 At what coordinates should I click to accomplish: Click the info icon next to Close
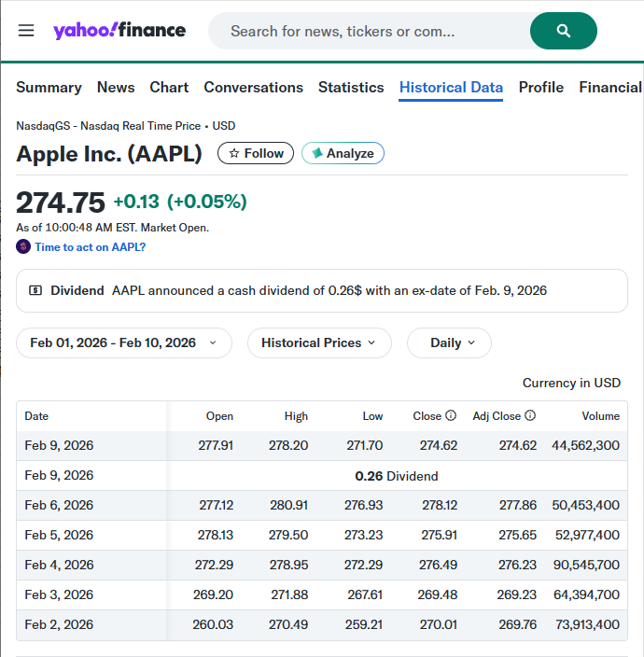click(451, 415)
